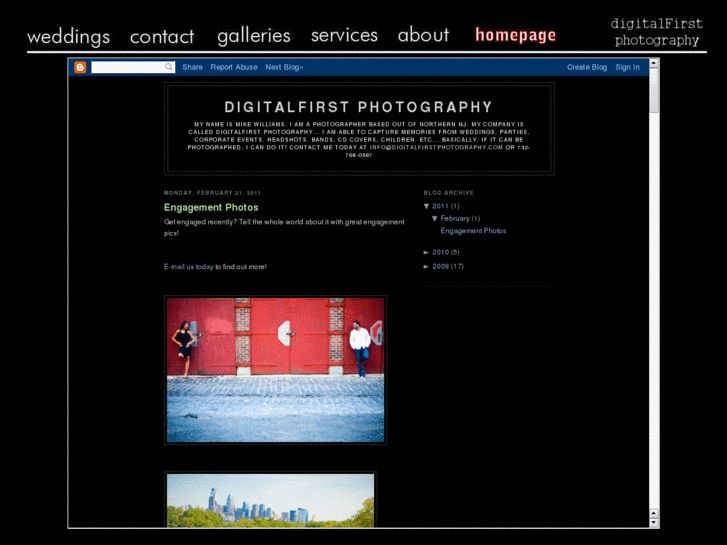Select the highlighted homepage menu item
Viewport: 727px width, 545px height.
click(516, 35)
